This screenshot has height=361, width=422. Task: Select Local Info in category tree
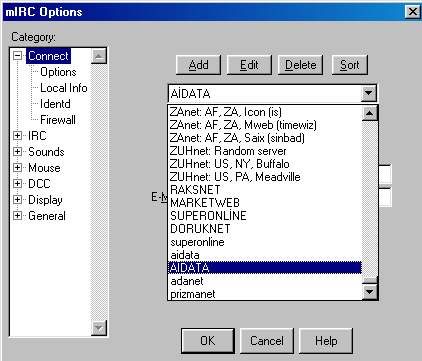point(64,88)
